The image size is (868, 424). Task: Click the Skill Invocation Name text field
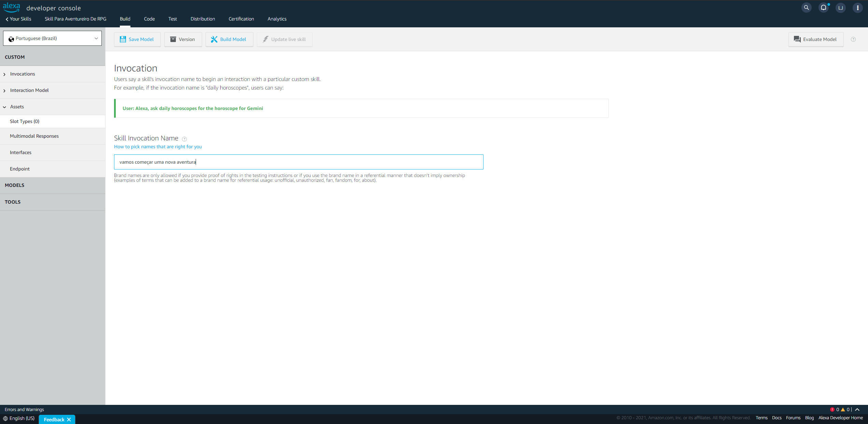pos(298,162)
